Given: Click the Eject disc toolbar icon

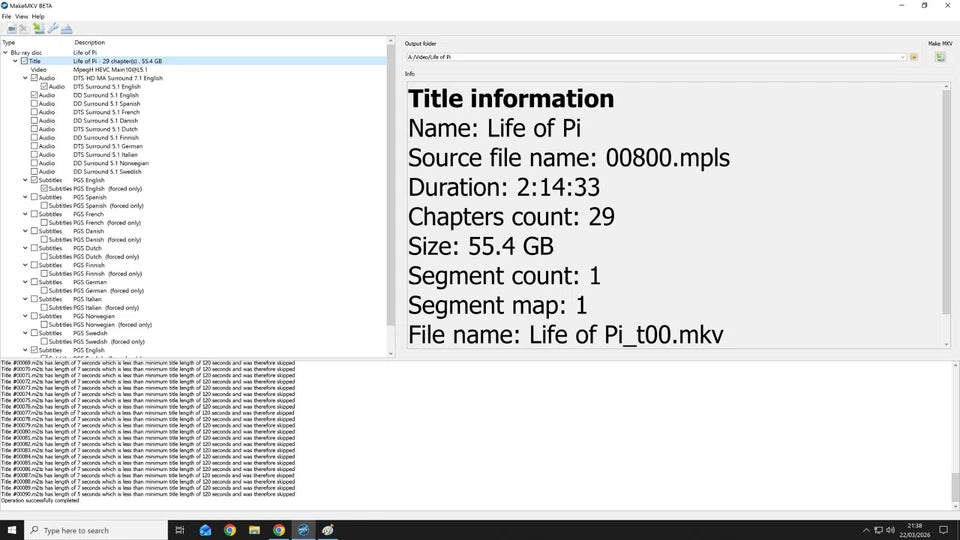Looking at the screenshot, I should 67,29.
